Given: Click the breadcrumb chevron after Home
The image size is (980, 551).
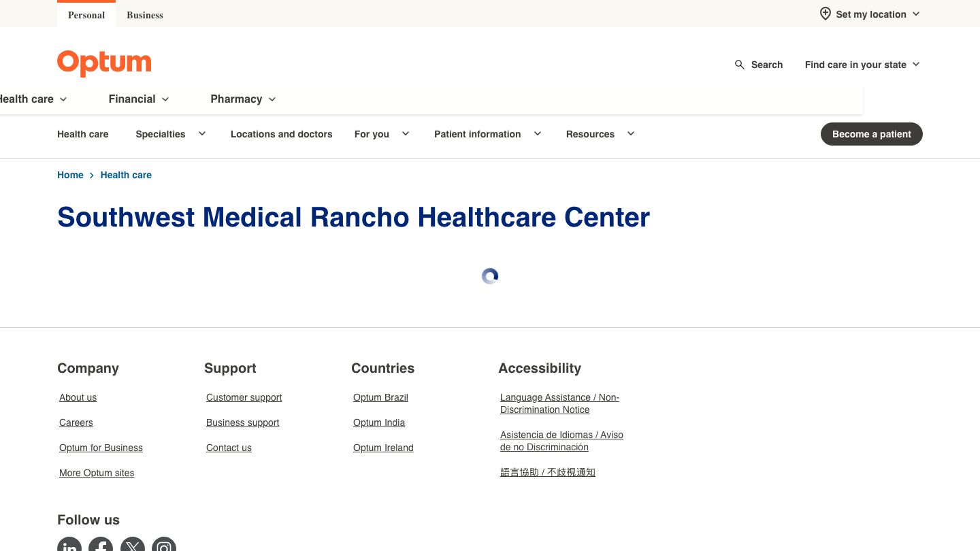Looking at the screenshot, I should (92, 175).
